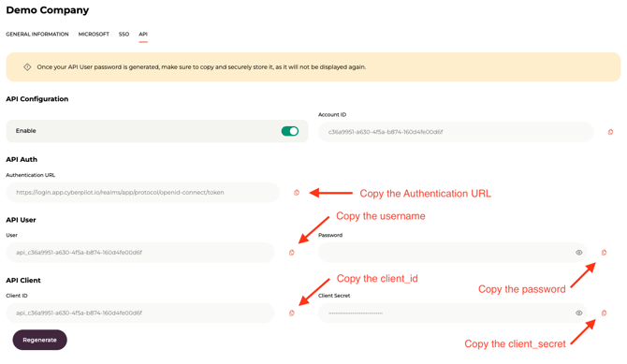The height and width of the screenshot is (364, 627).
Task: Click the API User field
Action: (x=140, y=253)
